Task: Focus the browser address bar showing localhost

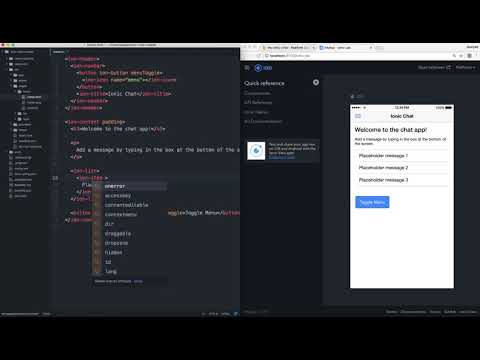Action: coord(357,56)
